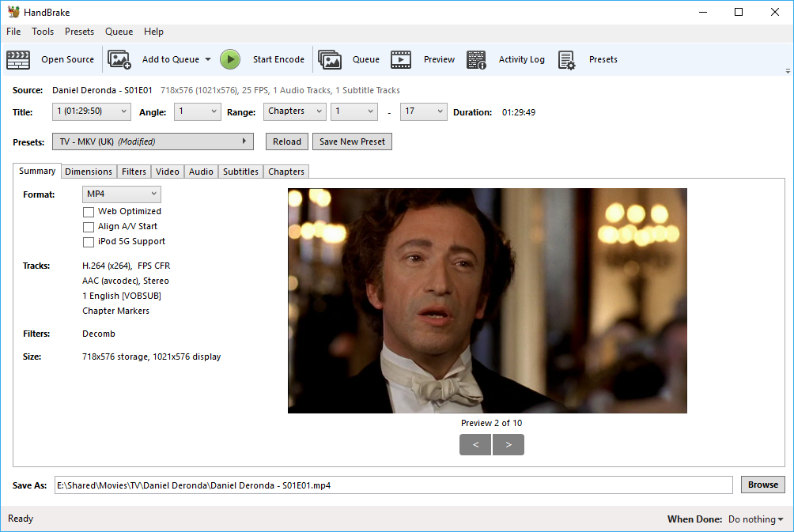Click the Save As file path field
Image resolution: width=794 pixels, height=532 pixels.
click(395, 485)
